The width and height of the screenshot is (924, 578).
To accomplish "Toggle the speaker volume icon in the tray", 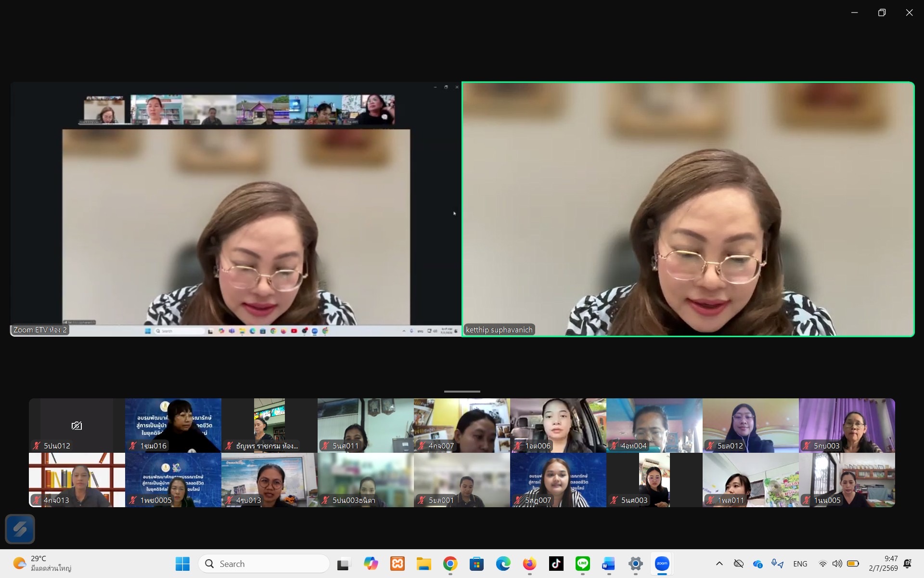I will (837, 564).
